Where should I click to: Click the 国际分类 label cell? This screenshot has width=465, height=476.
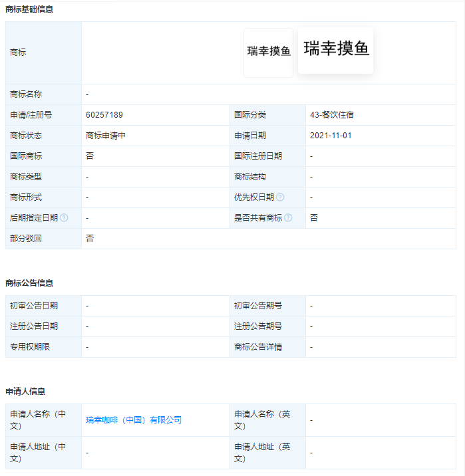(x=267, y=115)
